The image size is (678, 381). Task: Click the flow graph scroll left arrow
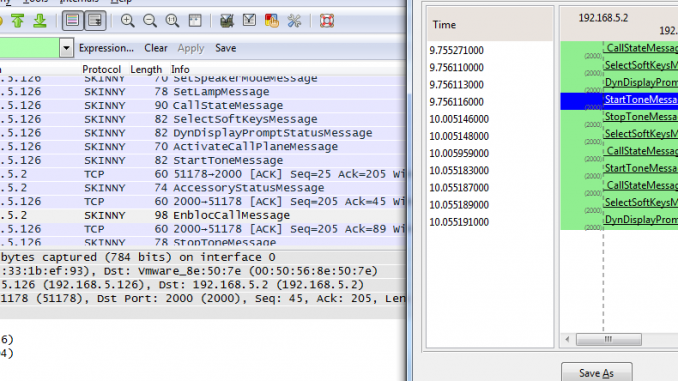568,339
